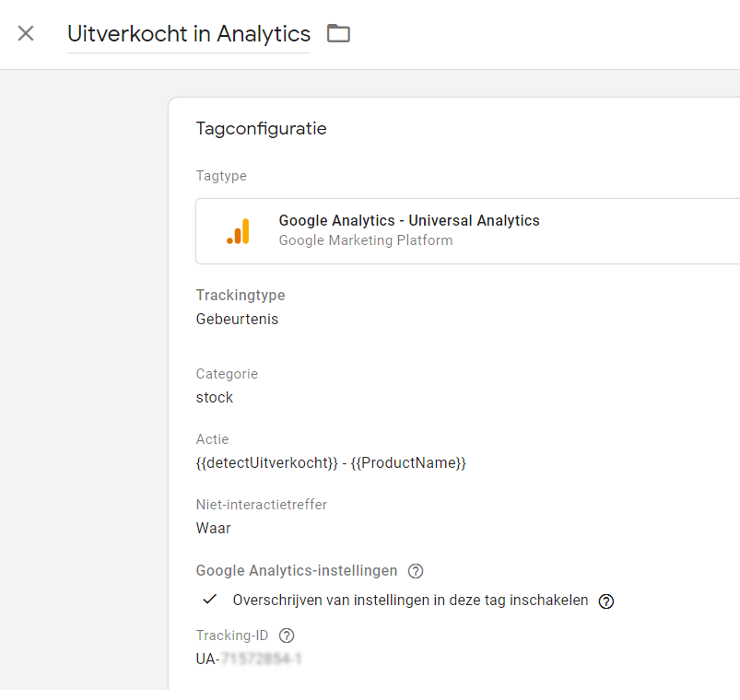
Task: Click the 'Categorie' label
Action: click(x=227, y=374)
